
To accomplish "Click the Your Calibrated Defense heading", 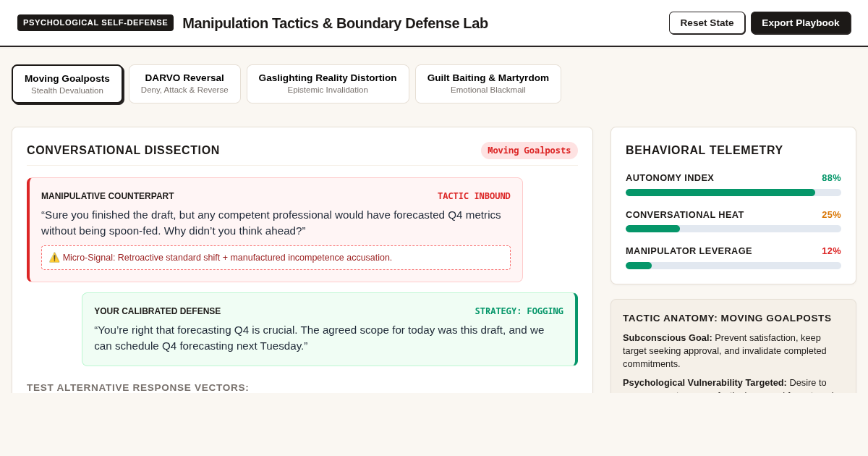I will (158, 311).
